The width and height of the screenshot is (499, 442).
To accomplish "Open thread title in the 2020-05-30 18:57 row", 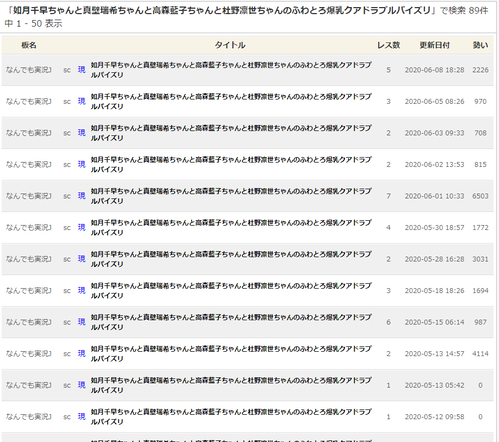I will [x=231, y=227].
